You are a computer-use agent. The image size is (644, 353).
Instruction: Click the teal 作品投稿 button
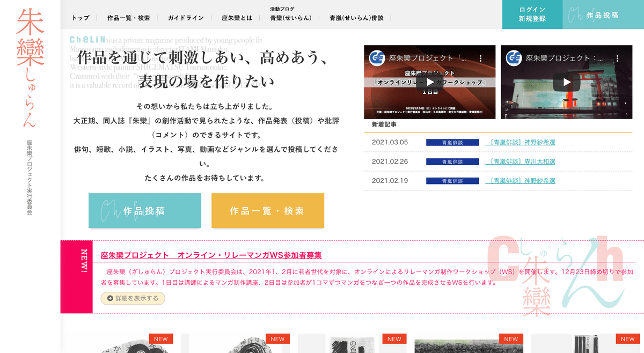(x=145, y=211)
